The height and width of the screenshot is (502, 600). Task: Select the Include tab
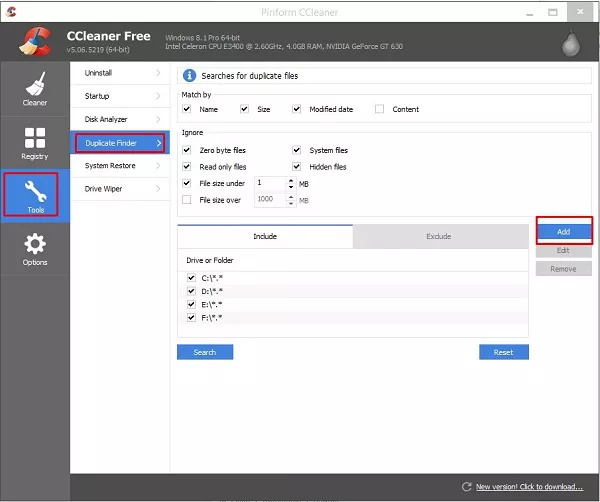[x=264, y=237]
